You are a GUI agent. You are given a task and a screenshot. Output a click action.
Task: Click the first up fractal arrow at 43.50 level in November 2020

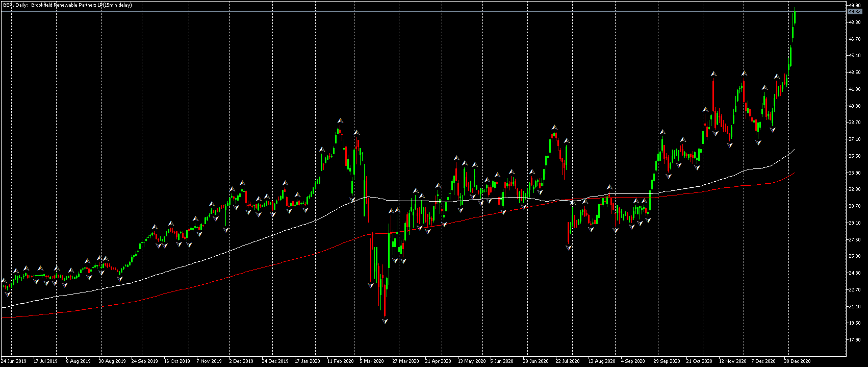tap(714, 74)
